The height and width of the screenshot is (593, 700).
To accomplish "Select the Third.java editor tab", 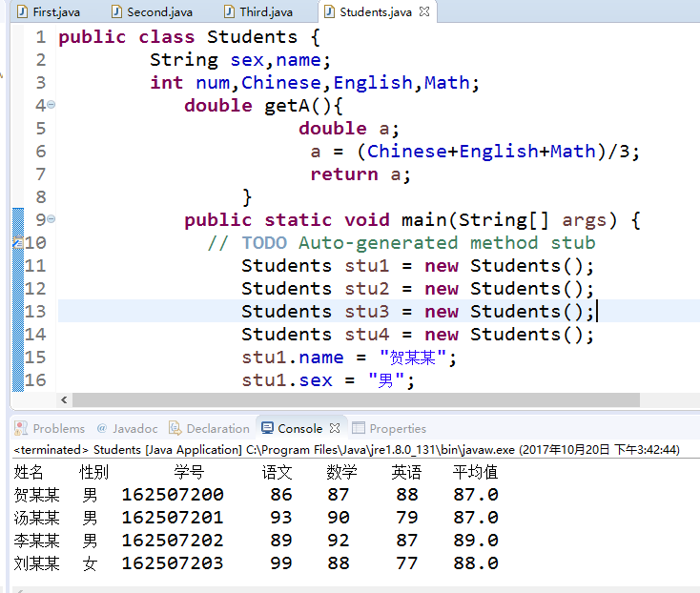I will (x=258, y=12).
